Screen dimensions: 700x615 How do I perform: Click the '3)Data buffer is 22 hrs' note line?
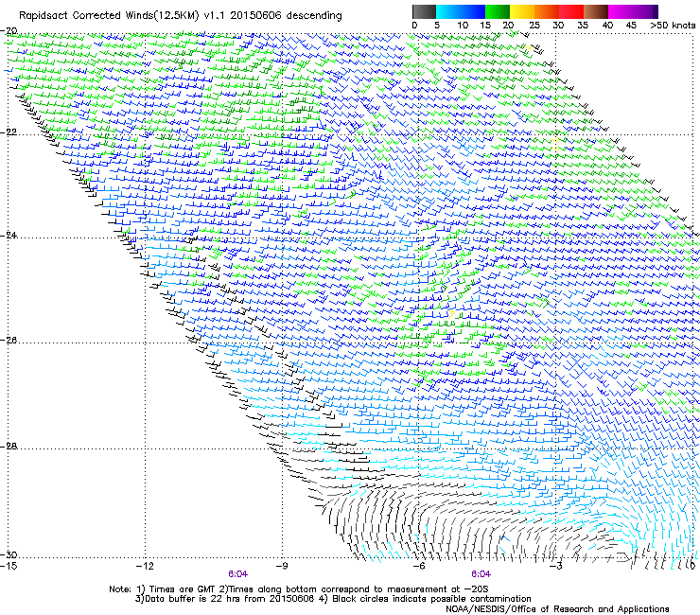pos(333,599)
